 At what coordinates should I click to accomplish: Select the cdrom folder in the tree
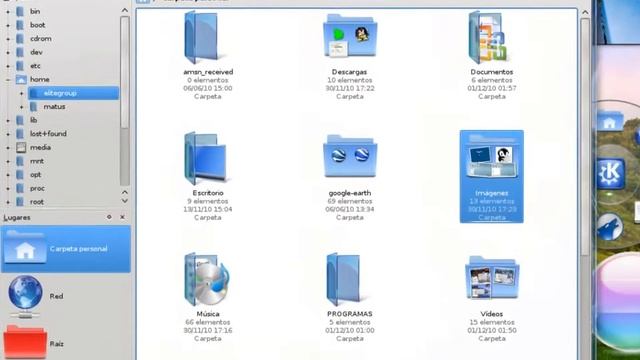[x=40, y=38]
